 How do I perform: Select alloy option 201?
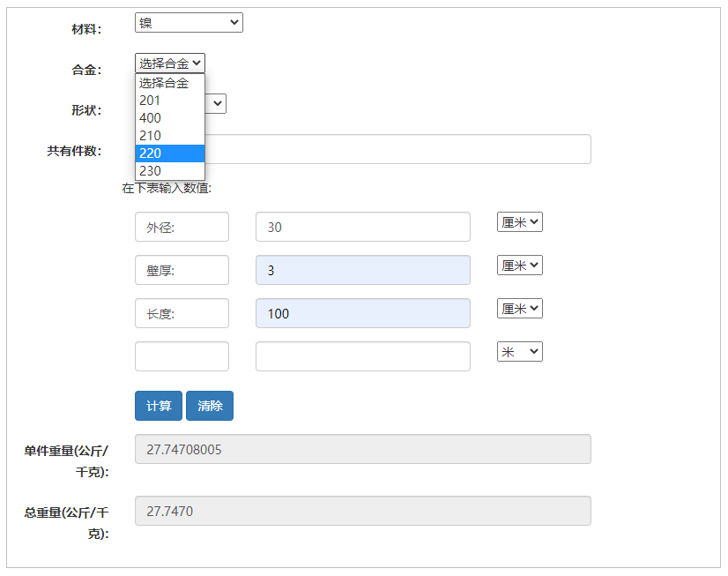click(x=170, y=101)
